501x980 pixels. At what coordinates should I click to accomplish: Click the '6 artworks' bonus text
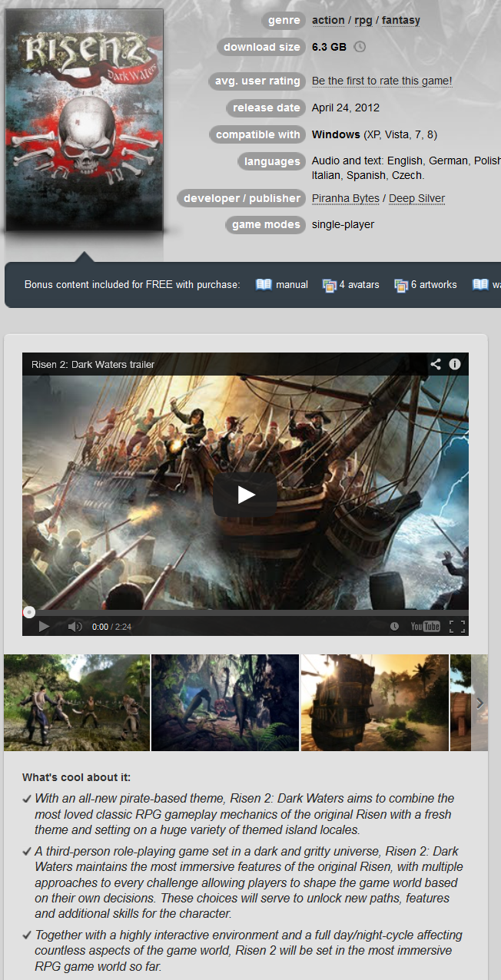coord(434,285)
